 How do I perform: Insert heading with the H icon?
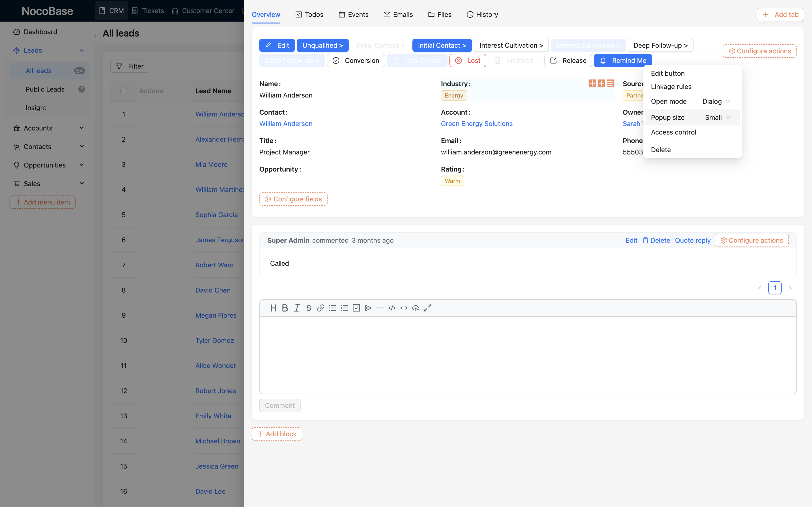(x=273, y=308)
